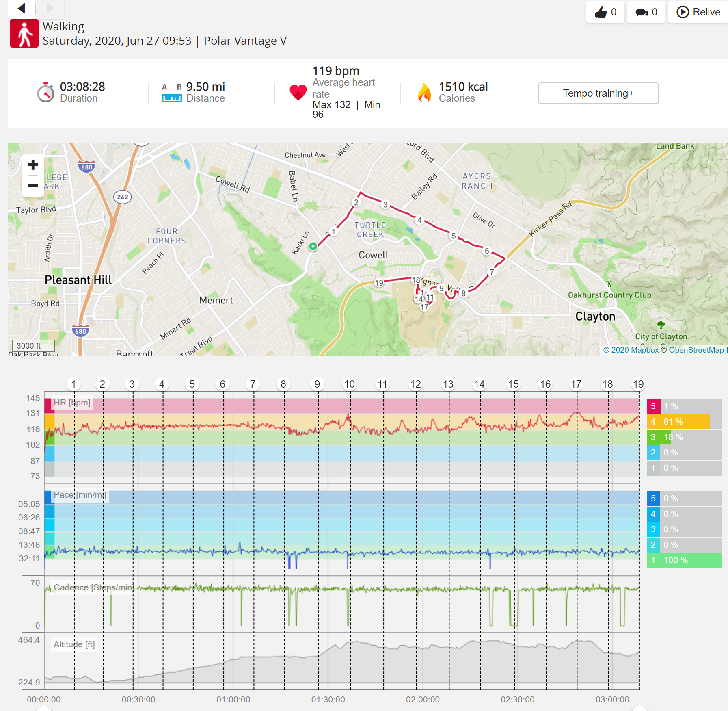Click heart rate zone 3 bar 18 %

(x=684, y=437)
